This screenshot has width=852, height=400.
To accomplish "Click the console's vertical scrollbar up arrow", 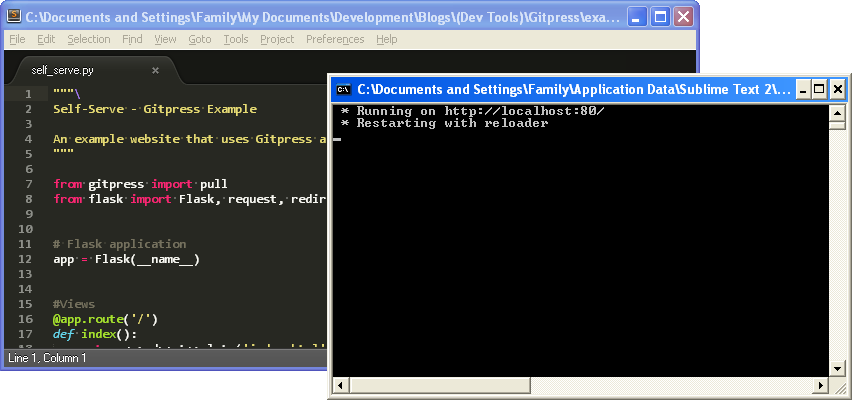I will pos(837,112).
